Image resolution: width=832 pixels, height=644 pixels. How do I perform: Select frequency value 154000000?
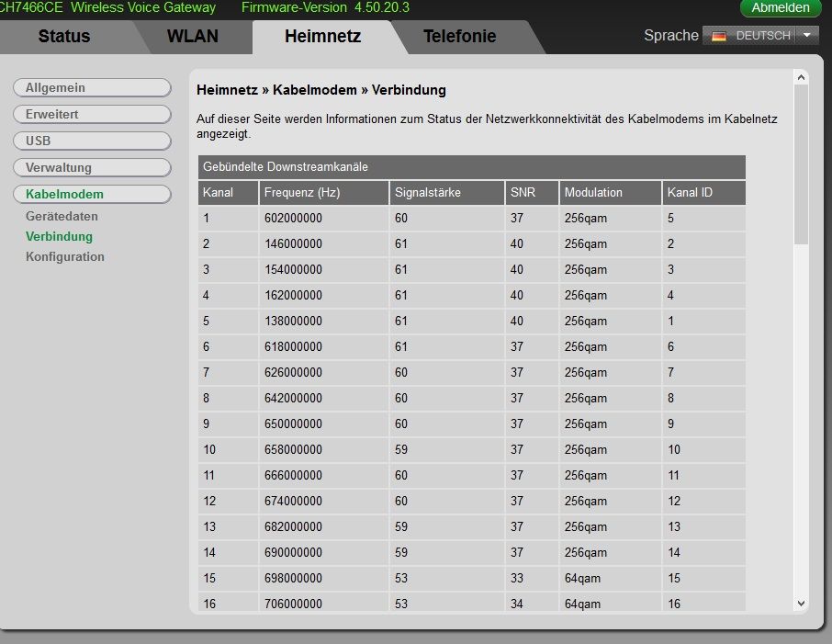(294, 270)
